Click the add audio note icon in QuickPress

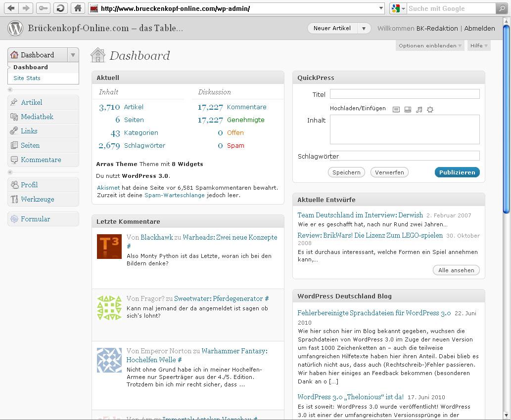(x=419, y=109)
